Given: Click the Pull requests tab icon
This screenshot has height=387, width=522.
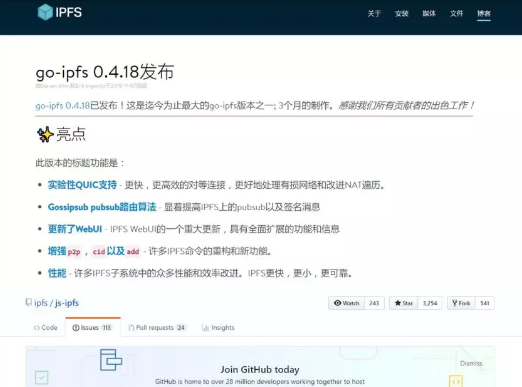Looking at the screenshot, I should pos(131,328).
